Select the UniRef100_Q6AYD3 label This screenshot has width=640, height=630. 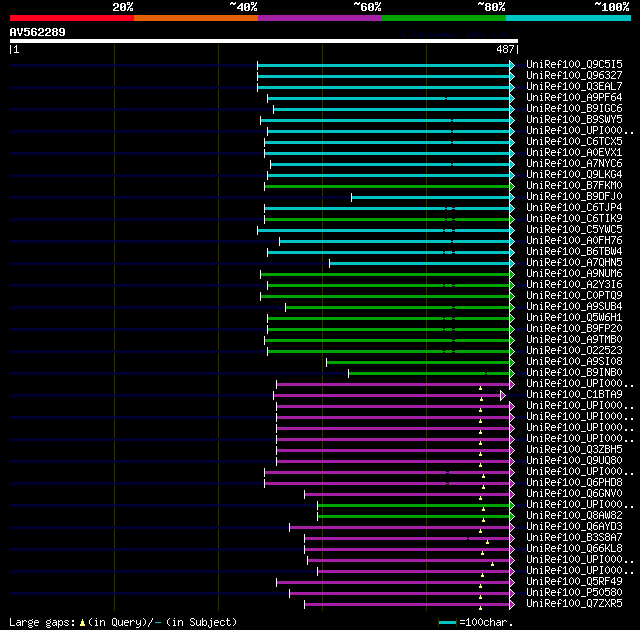pos(574,527)
